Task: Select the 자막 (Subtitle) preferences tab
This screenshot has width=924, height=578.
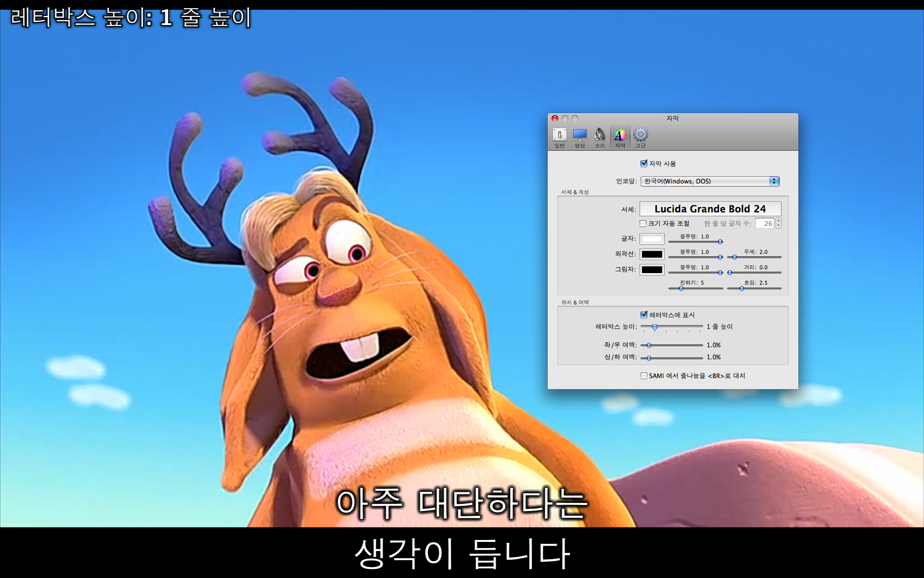Action: (620, 138)
